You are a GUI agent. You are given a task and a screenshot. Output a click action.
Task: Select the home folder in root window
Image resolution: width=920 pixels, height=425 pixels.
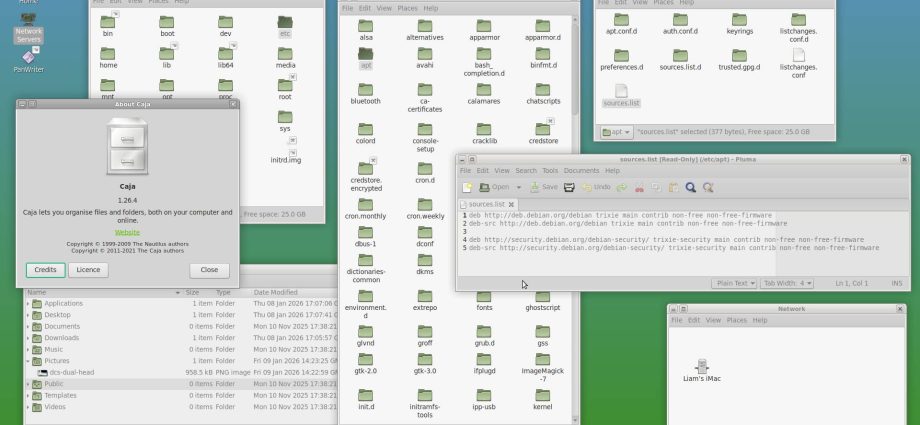pyautogui.click(x=108, y=58)
